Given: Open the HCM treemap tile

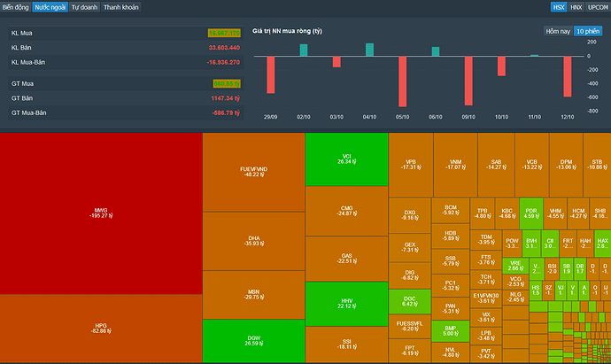Looking at the screenshot, I should [x=578, y=213].
